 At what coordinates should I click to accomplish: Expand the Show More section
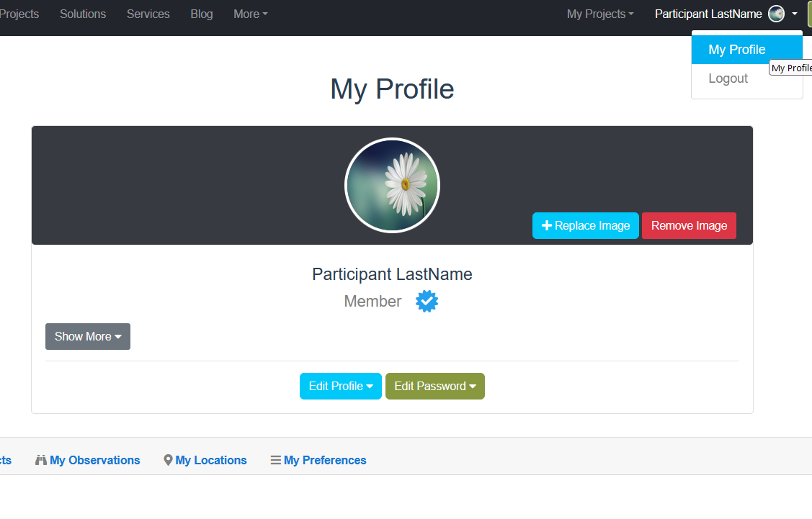[87, 336]
